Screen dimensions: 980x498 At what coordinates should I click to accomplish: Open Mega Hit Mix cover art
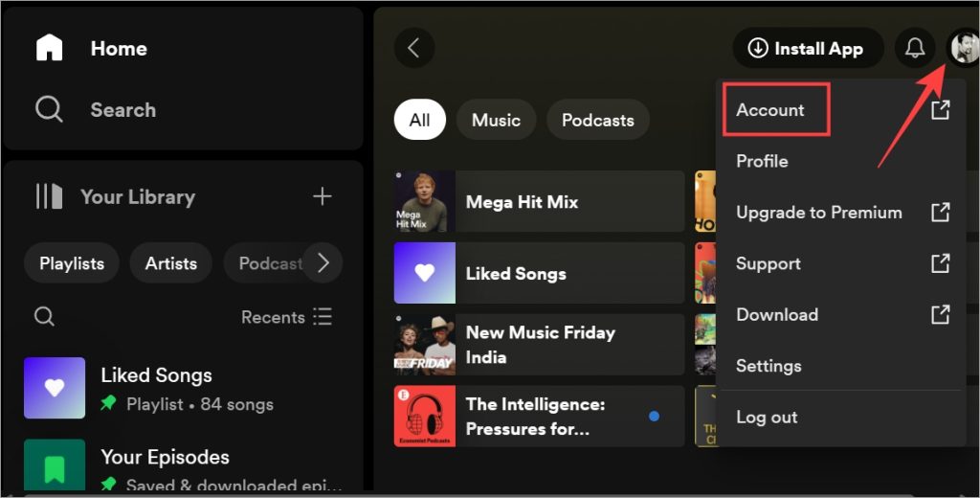(424, 201)
